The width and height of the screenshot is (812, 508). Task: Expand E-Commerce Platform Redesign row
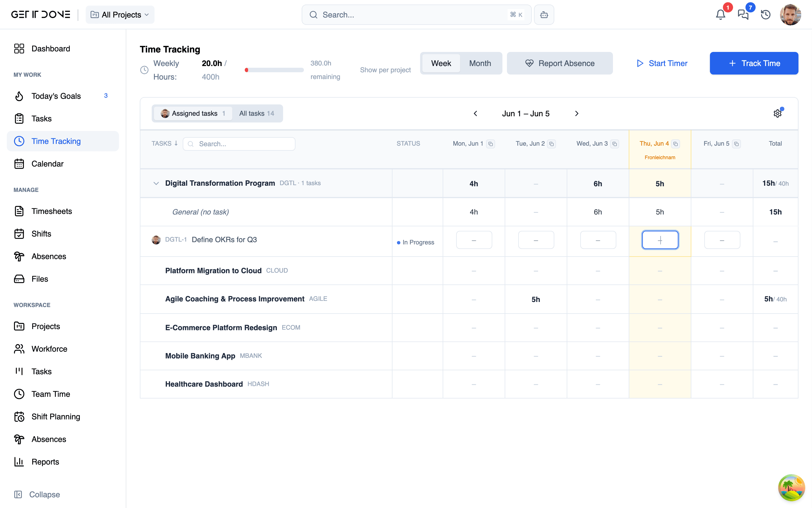point(221,328)
